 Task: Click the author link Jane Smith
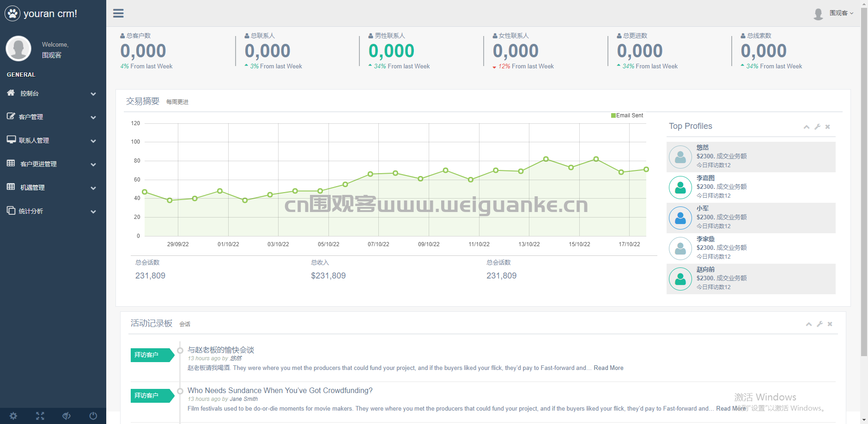[243, 399]
